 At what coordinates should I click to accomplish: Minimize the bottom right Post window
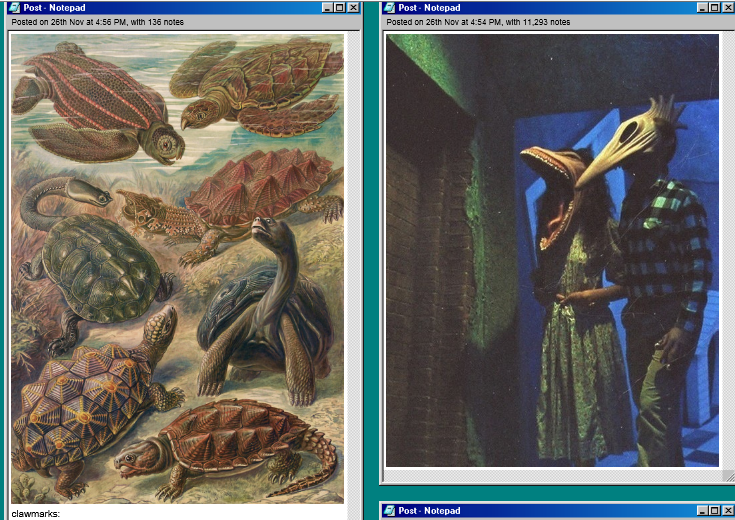702,510
